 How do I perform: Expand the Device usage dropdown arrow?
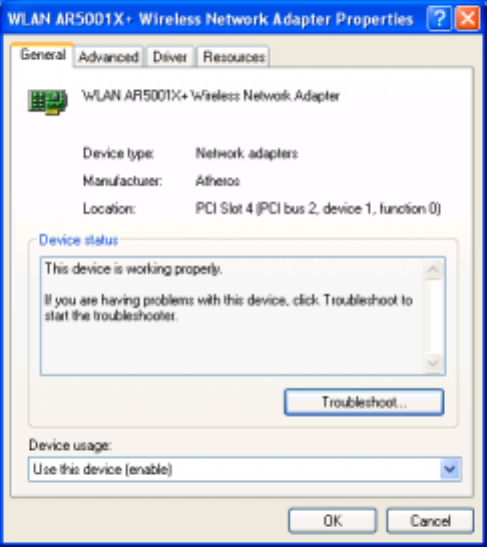pyautogui.click(x=450, y=469)
